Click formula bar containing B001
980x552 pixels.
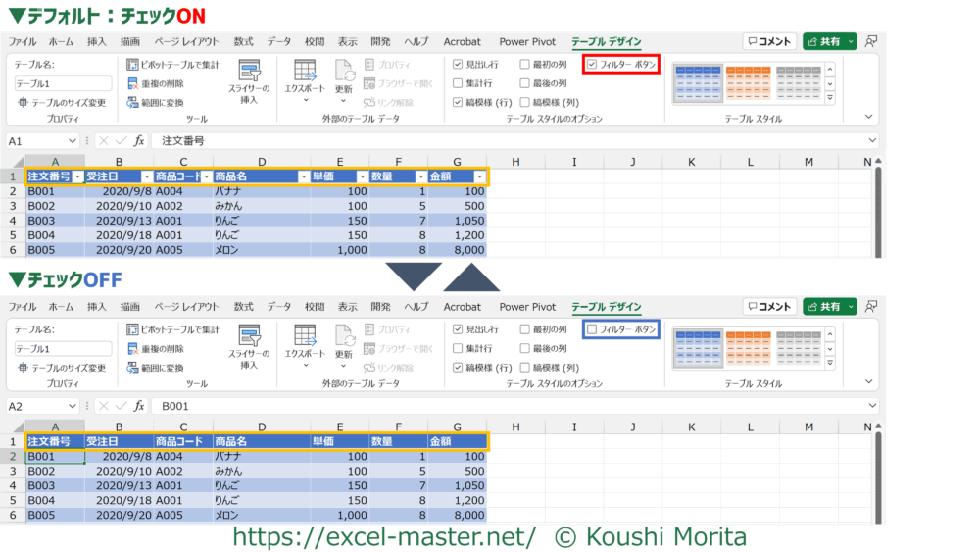(x=490, y=405)
